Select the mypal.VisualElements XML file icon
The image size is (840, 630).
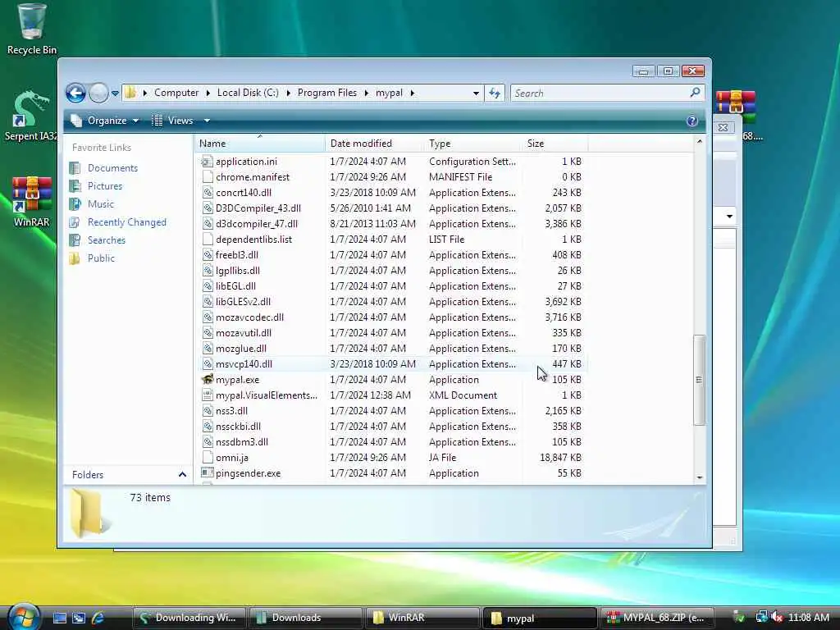[x=208, y=395]
